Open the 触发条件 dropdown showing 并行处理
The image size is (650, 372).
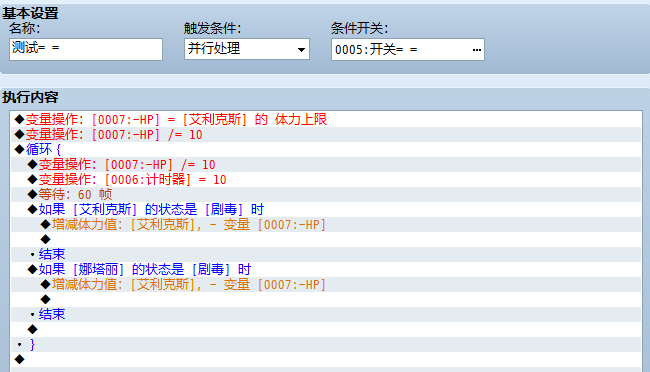(x=247, y=49)
